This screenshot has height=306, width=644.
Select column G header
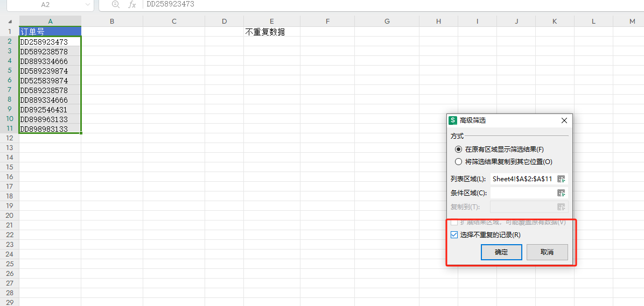click(x=387, y=22)
